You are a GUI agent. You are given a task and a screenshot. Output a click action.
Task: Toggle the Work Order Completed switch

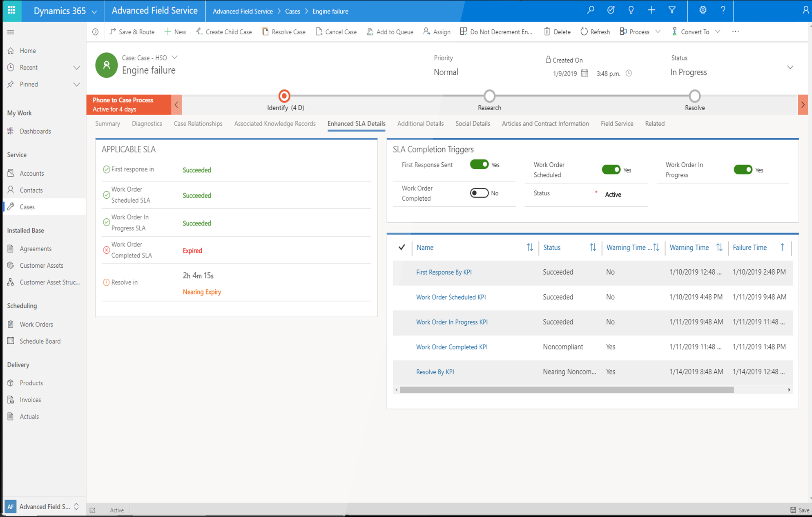click(479, 193)
